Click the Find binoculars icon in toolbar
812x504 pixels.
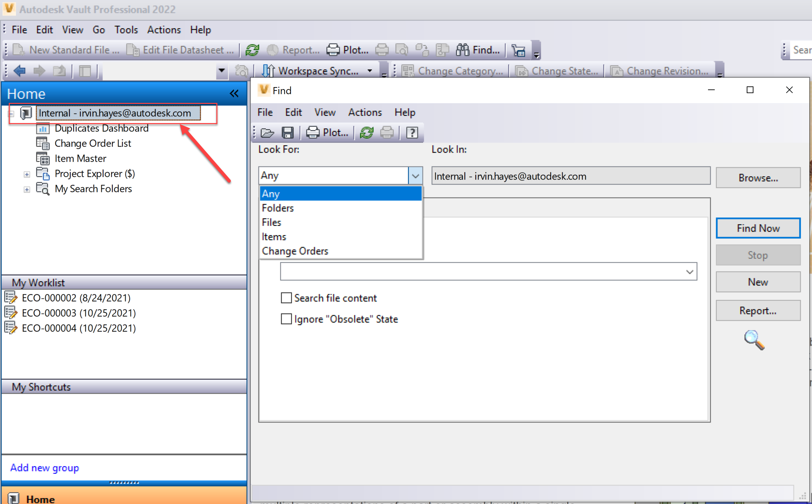point(463,50)
